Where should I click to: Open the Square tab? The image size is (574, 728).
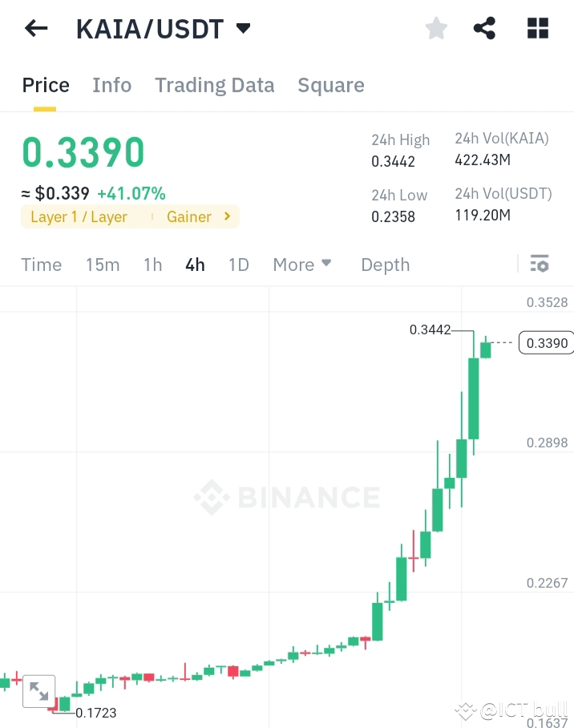[x=331, y=85]
